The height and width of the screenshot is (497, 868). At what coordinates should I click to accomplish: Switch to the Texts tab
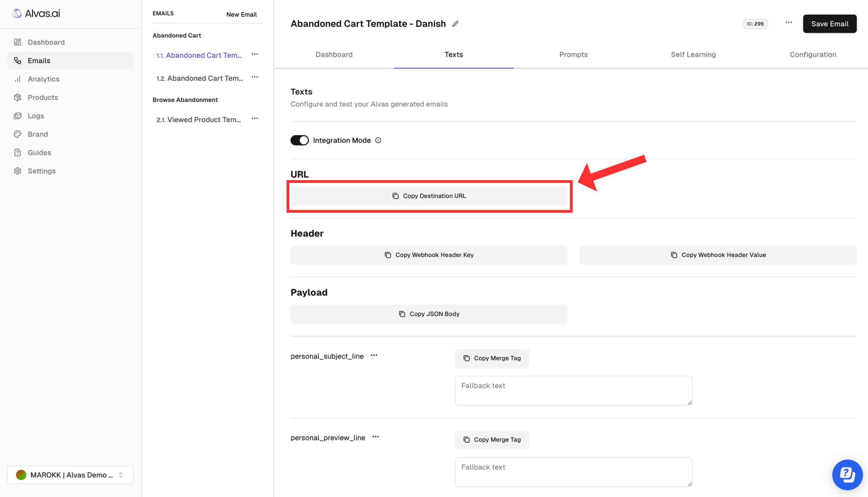point(453,55)
